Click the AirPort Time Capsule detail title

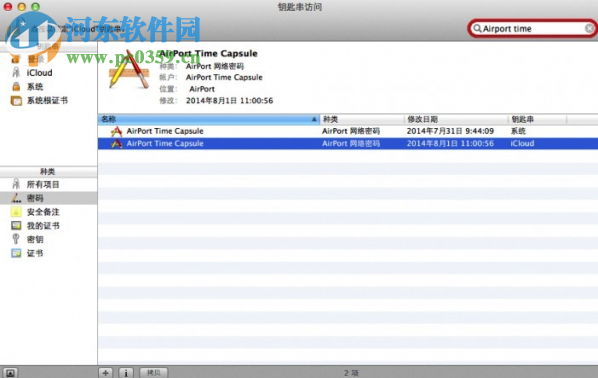click(x=208, y=53)
